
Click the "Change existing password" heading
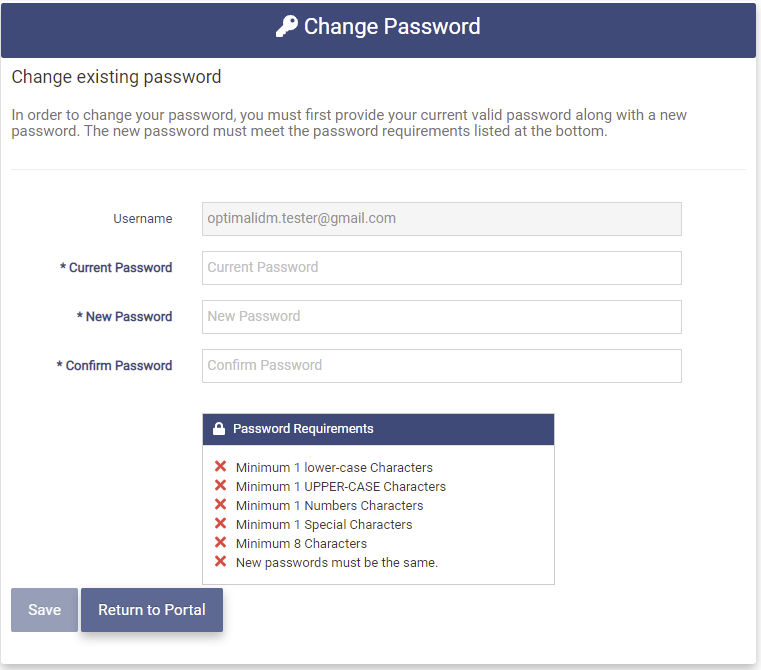point(116,77)
